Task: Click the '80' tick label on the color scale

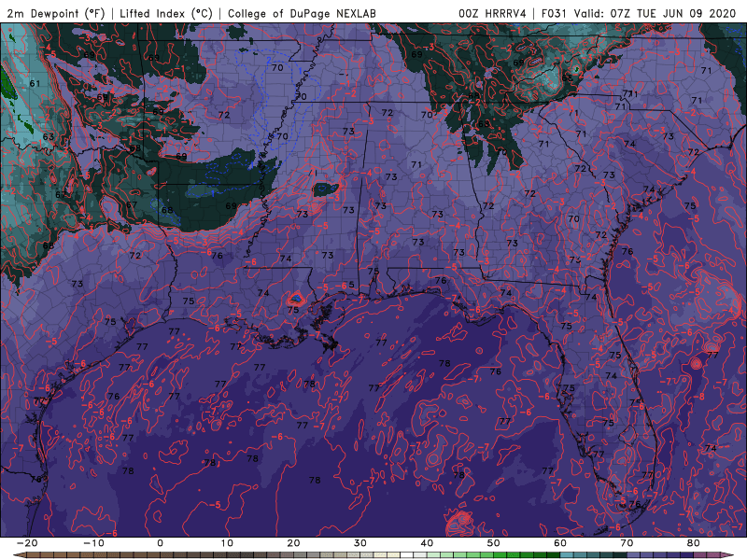Action: [694, 543]
